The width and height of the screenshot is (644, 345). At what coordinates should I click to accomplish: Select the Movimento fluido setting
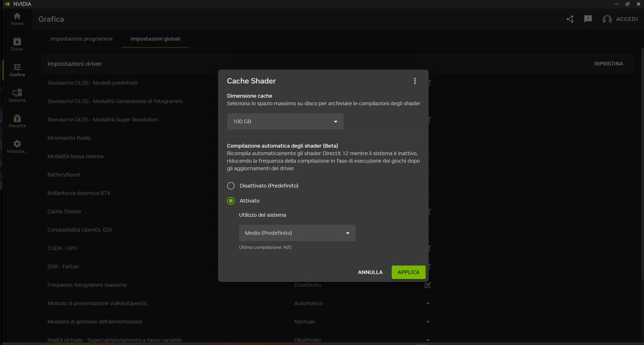(69, 138)
